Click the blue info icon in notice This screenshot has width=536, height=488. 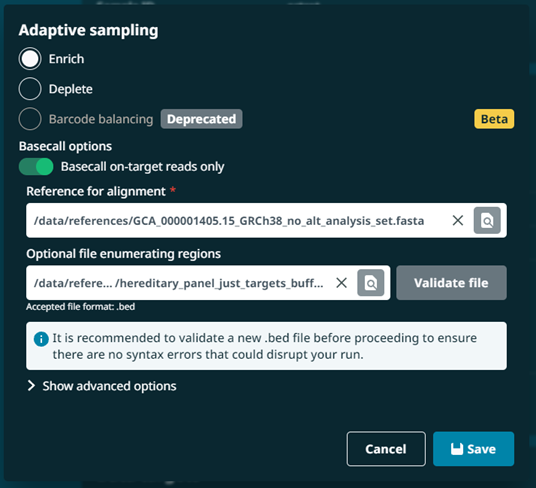click(x=41, y=339)
